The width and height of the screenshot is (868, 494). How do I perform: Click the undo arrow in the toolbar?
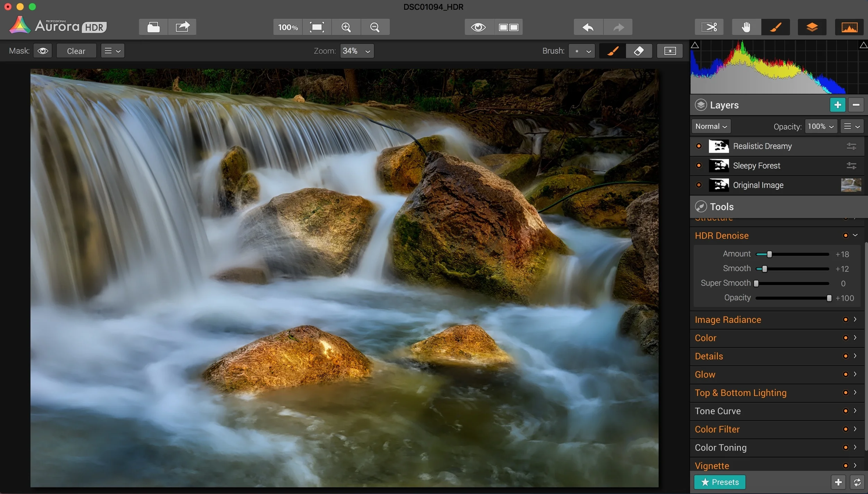pyautogui.click(x=588, y=27)
